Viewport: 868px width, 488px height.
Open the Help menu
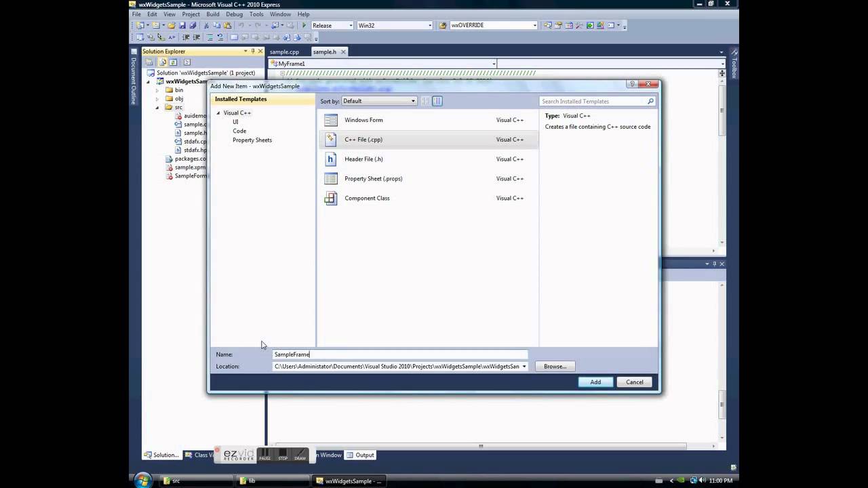(x=303, y=14)
